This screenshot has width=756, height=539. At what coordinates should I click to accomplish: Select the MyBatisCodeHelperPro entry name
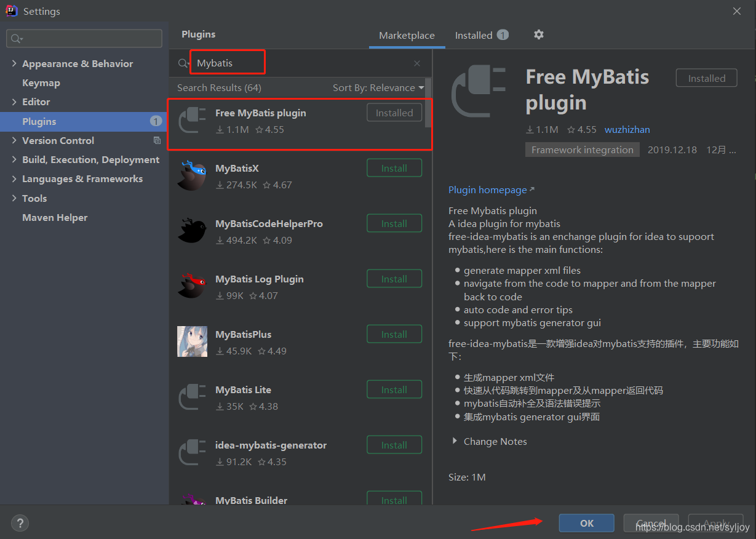pos(269,223)
